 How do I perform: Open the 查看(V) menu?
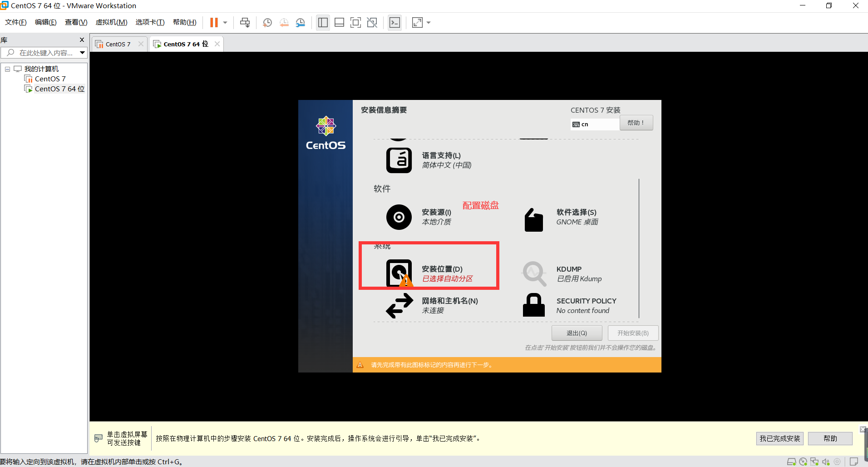click(76, 22)
